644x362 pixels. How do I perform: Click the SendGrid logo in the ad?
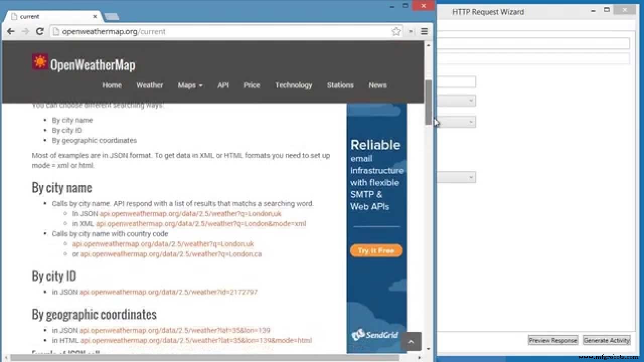(374, 334)
